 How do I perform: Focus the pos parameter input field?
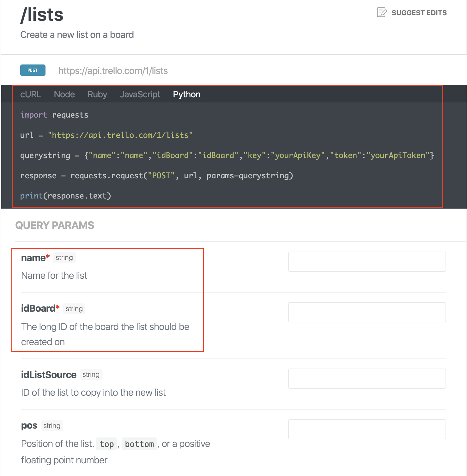pyautogui.click(x=367, y=429)
